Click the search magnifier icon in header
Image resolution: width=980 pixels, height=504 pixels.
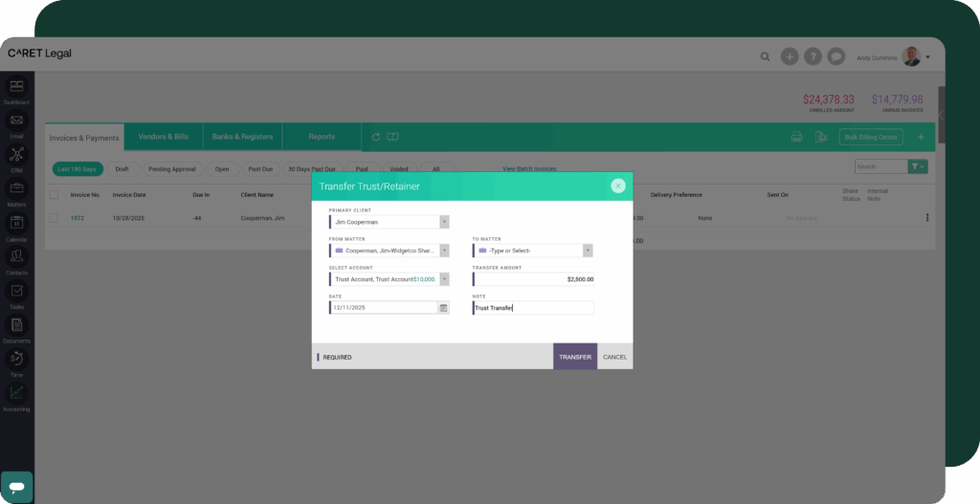pos(765,56)
